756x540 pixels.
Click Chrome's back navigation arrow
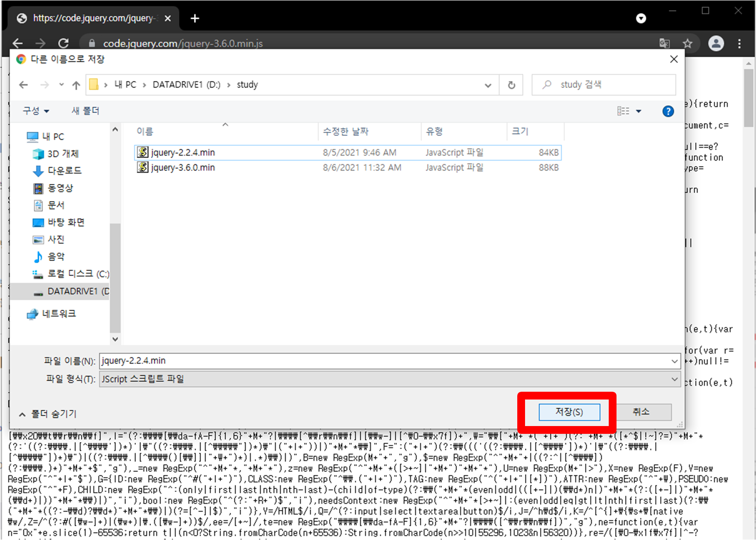18,43
